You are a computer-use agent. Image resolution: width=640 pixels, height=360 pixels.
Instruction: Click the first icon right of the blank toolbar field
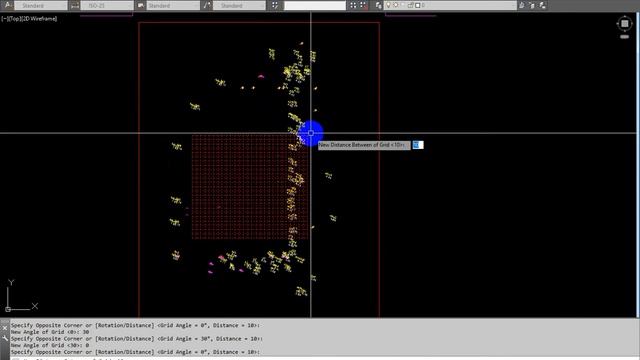point(353,5)
